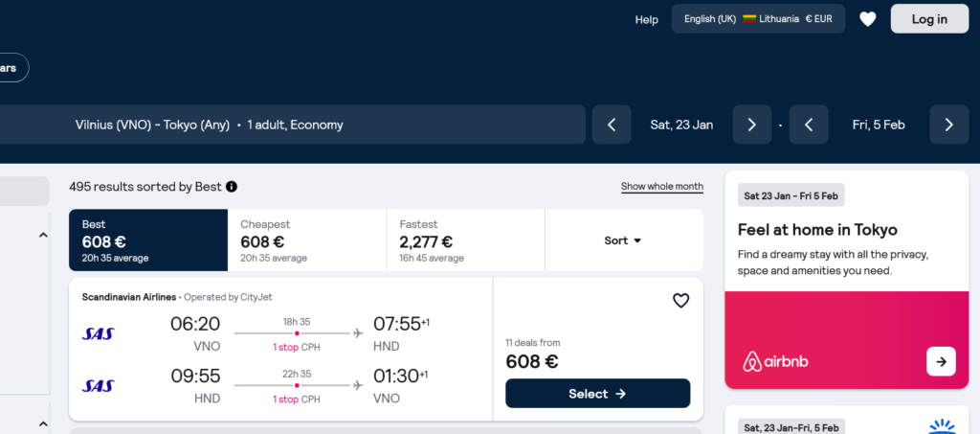Open saved trips via the top heart icon
The height and width of the screenshot is (434, 980).
point(867,19)
